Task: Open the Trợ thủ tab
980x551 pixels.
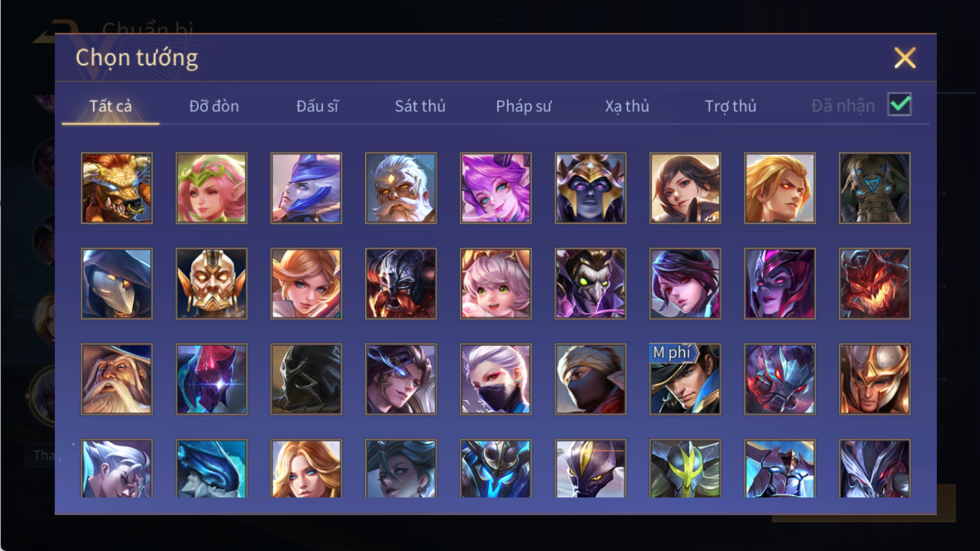Action: pos(730,106)
